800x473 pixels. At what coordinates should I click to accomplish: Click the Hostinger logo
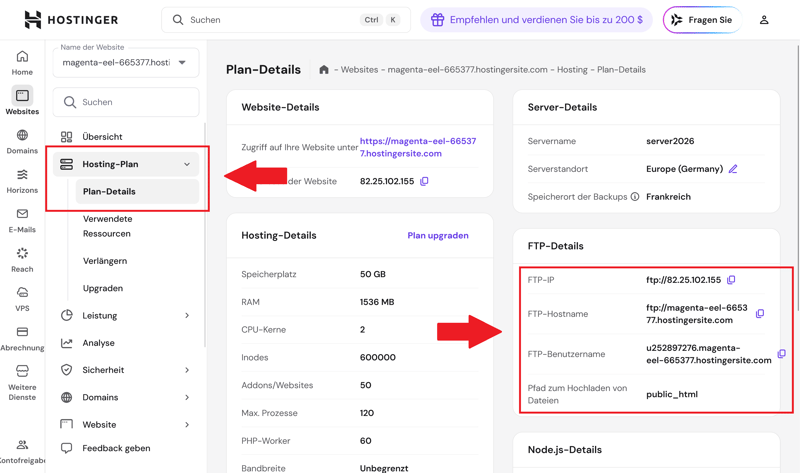[70, 20]
